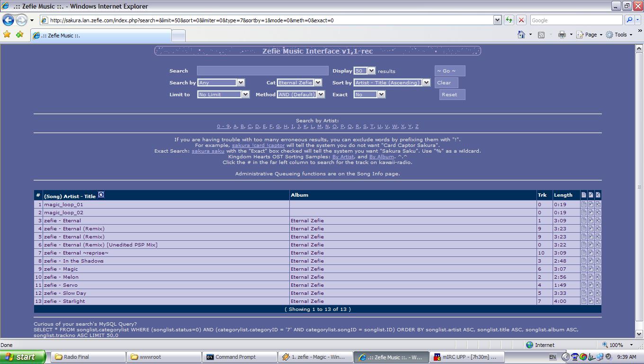Click the IE Refresh button
This screenshot has width=644, height=364.
point(509,20)
